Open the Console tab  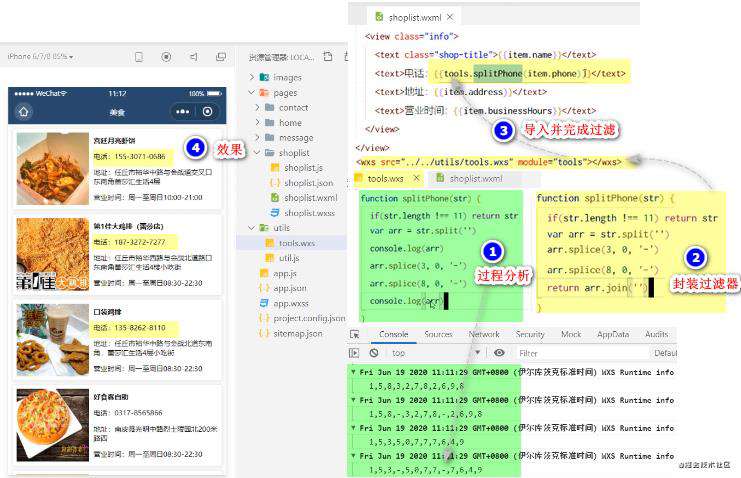(394, 334)
